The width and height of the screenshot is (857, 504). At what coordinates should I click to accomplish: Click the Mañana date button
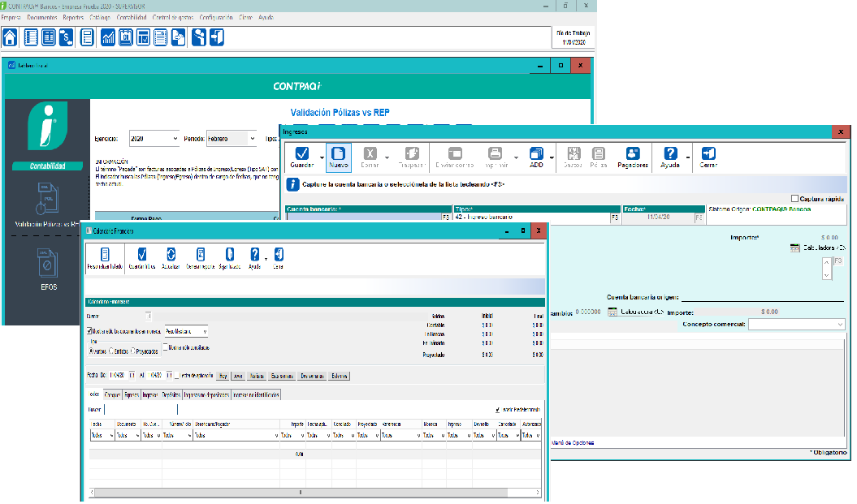257,377
